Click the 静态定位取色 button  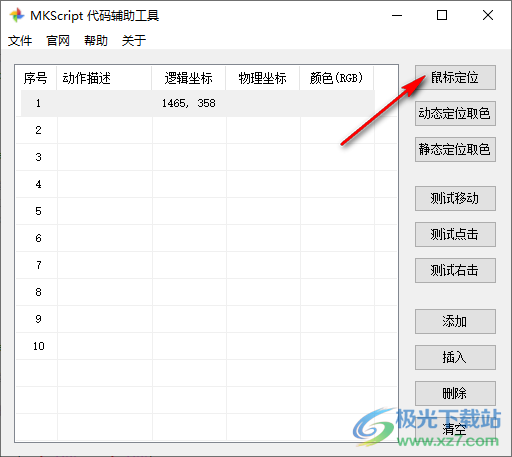(x=455, y=149)
